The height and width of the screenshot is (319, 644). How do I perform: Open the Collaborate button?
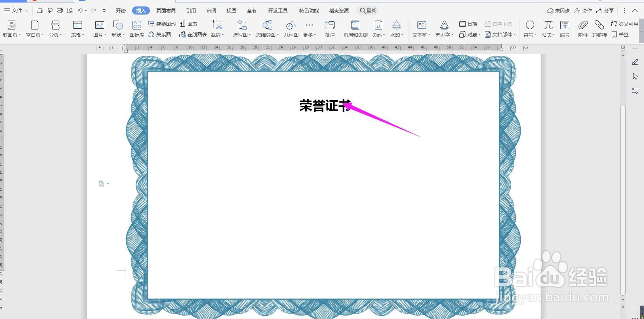click(583, 10)
